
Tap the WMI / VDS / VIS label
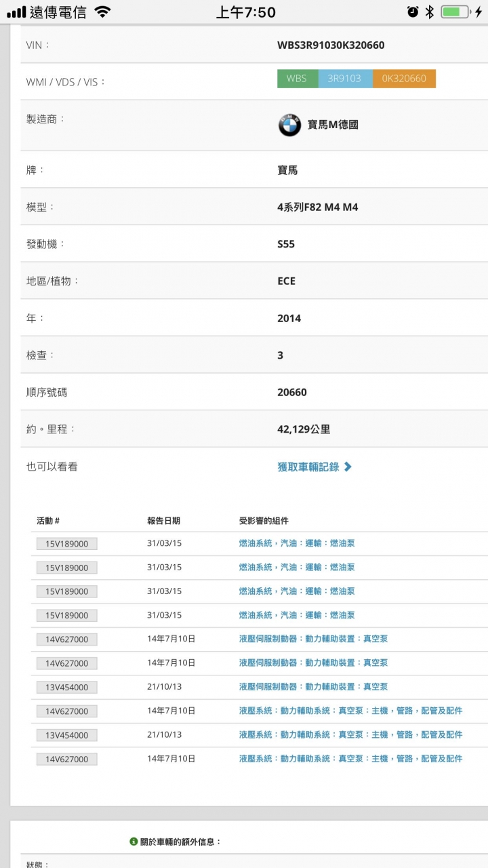tap(66, 82)
